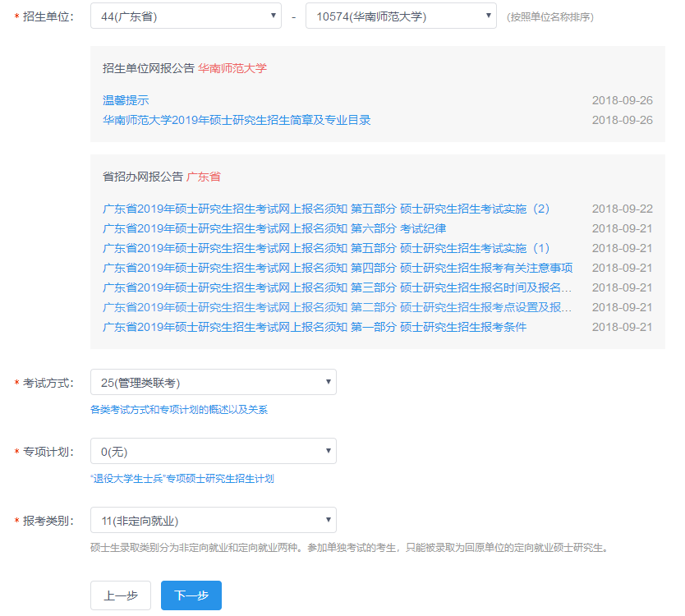Open the province dropdown showing 44(广东省)
Image resolution: width=685 pixels, height=616 pixels.
tap(186, 16)
